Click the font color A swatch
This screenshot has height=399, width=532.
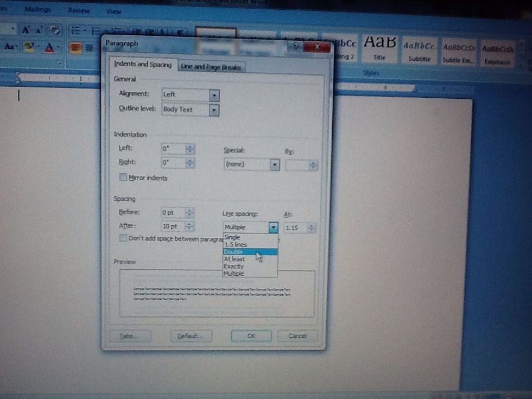[49, 48]
